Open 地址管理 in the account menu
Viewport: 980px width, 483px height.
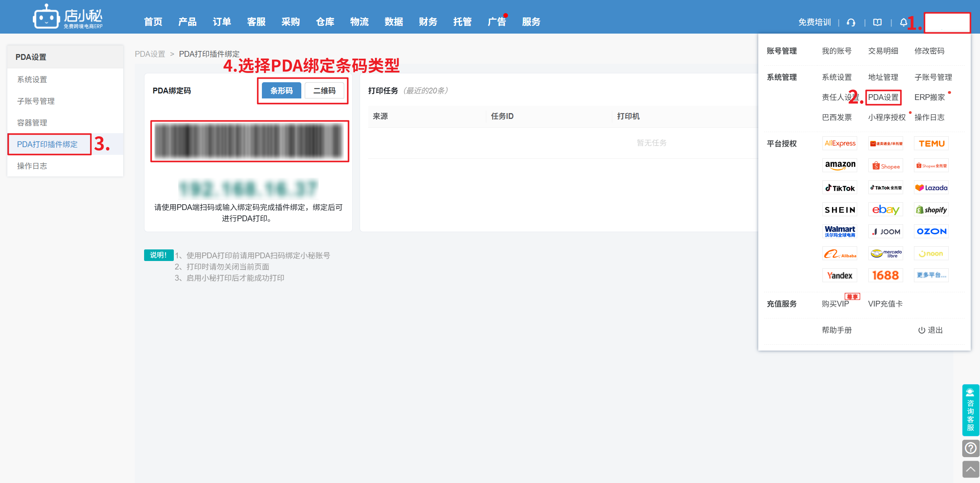click(x=883, y=77)
